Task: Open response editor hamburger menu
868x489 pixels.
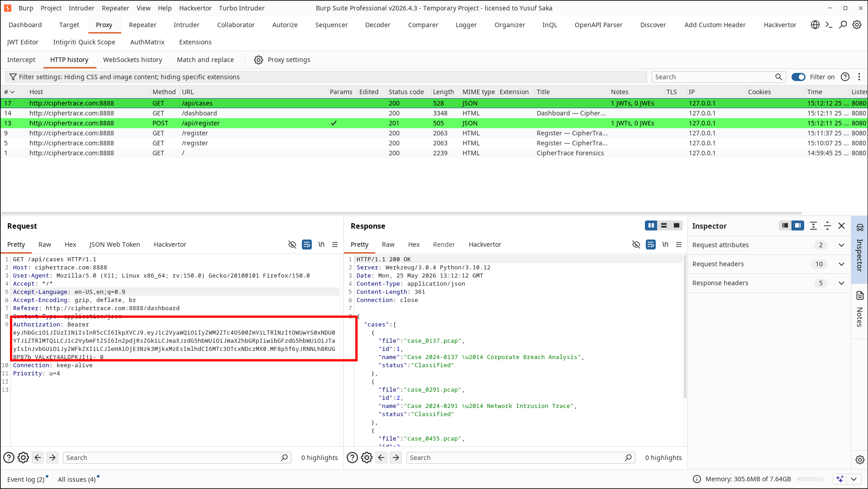Action: pyautogui.click(x=679, y=244)
